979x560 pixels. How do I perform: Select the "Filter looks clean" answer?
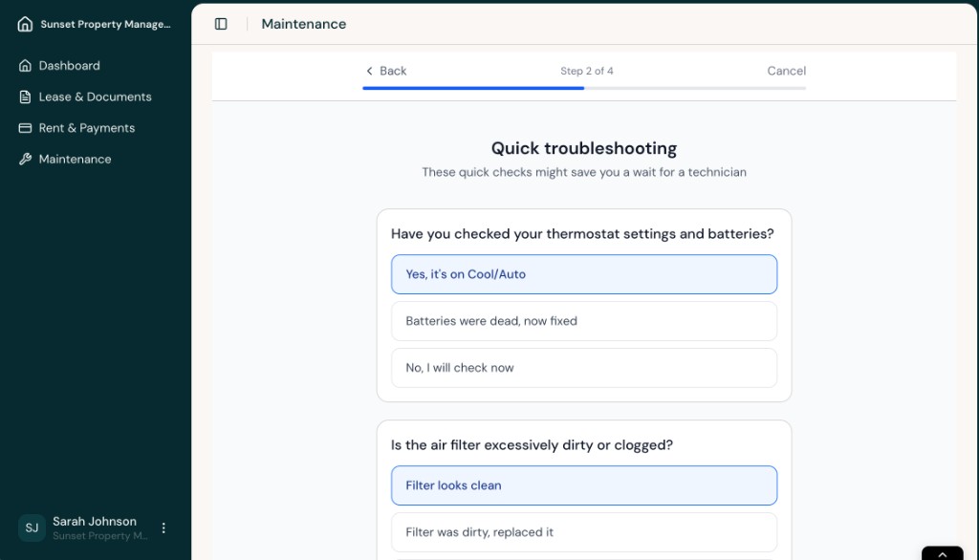[x=584, y=485]
